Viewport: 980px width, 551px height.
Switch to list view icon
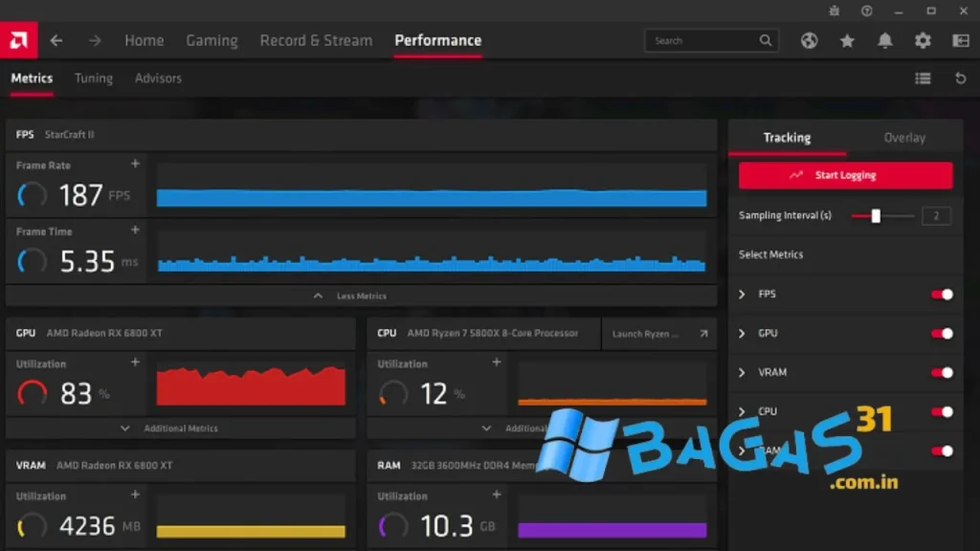coord(924,78)
